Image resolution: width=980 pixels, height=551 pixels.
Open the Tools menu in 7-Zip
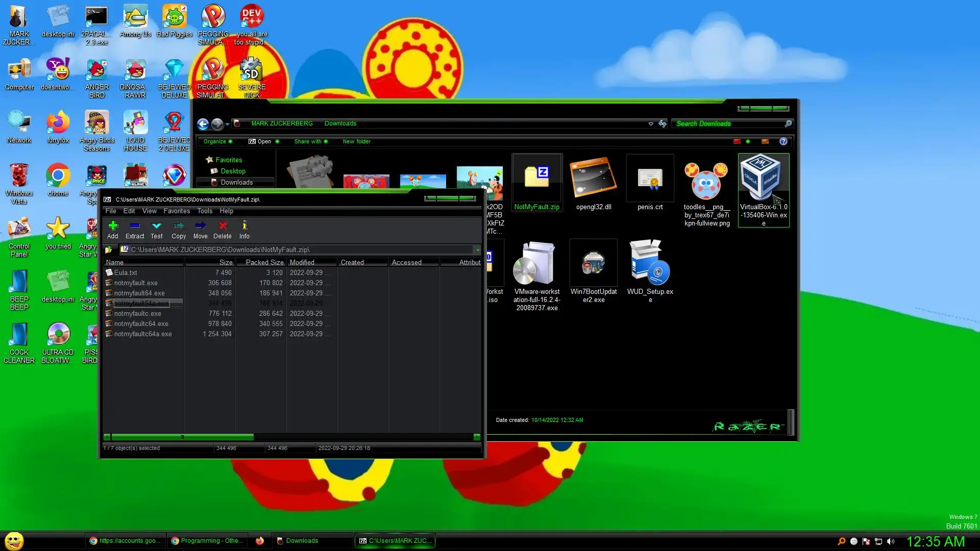tap(205, 211)
